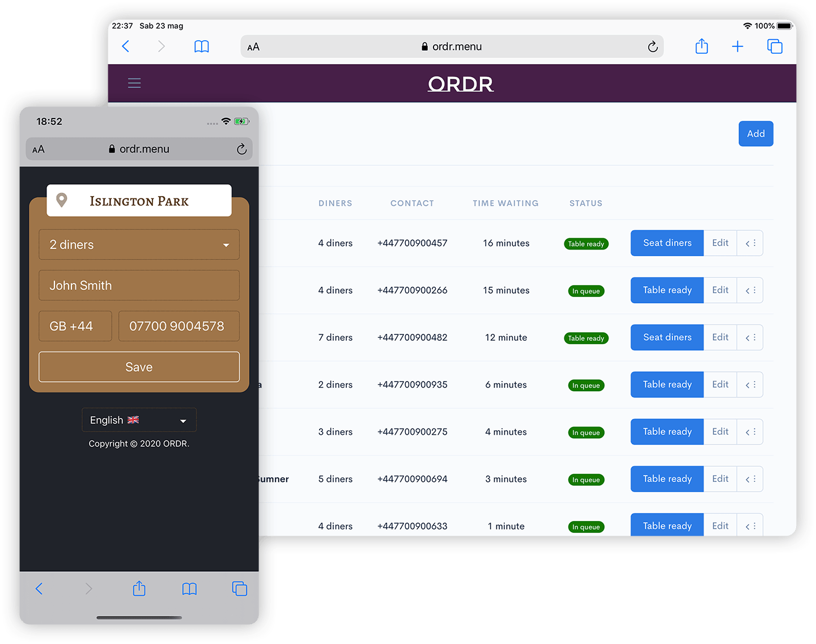The width and height of the screenshot is (816, 644).
Task: Open more options for 6 minutes row
Action: click(x=750, y=384)
